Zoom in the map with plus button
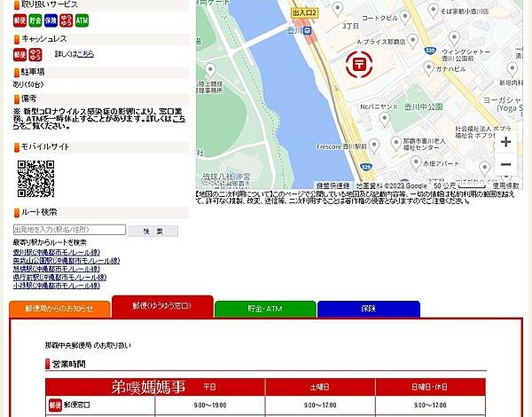Viewport: 532px width, 417px height. (x=505, y=142)
